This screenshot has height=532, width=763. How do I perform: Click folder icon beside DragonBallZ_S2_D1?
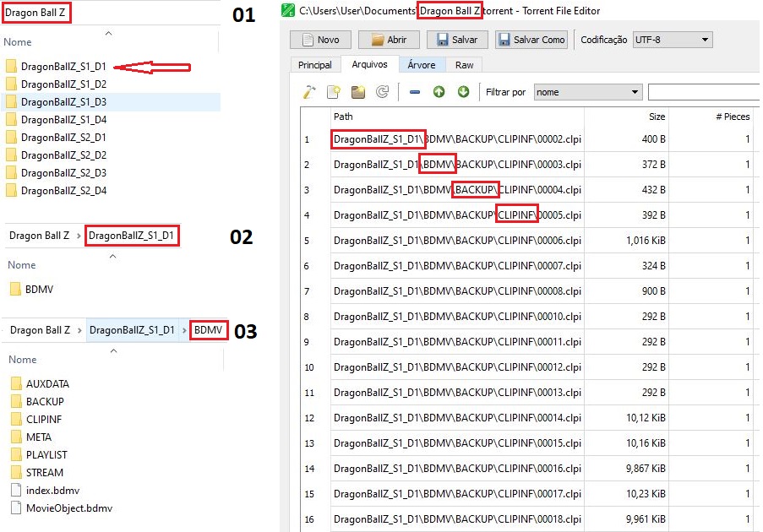coord(11,137)
